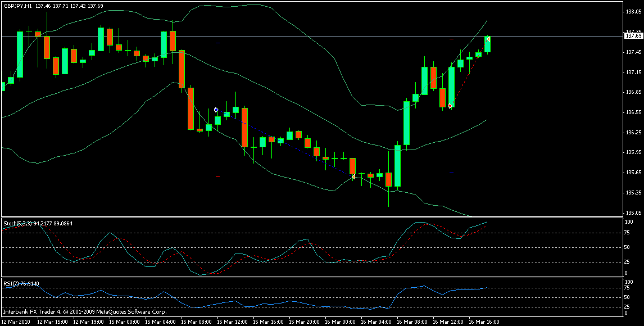Select the close arrow atop the latest candle
644x326 pixels.
pos(488,38)
